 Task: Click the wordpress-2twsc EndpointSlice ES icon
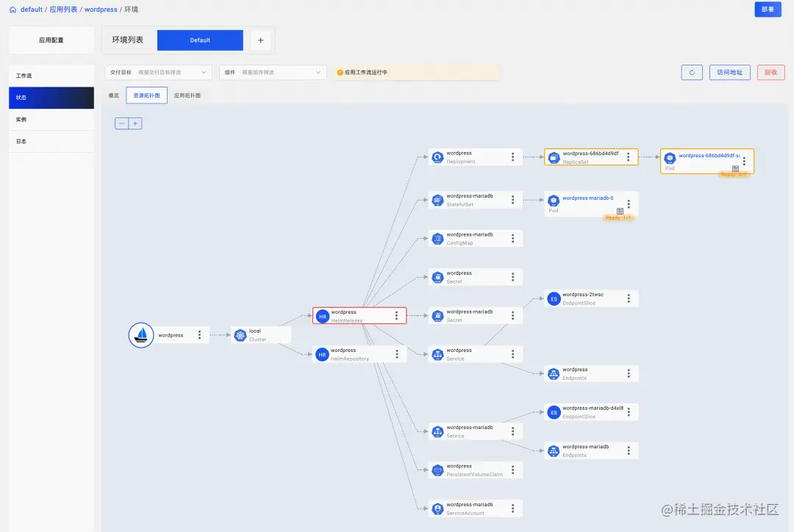coord(554,299)
